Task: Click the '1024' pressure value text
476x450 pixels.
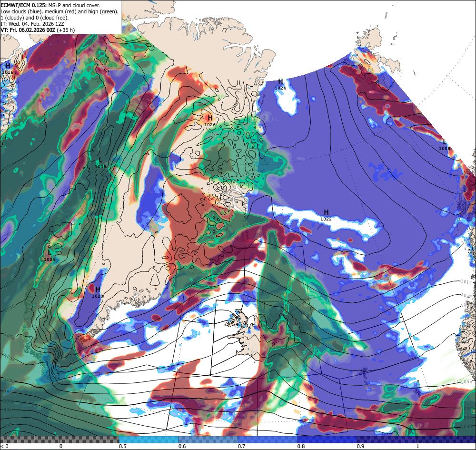Action: point(280,88)
